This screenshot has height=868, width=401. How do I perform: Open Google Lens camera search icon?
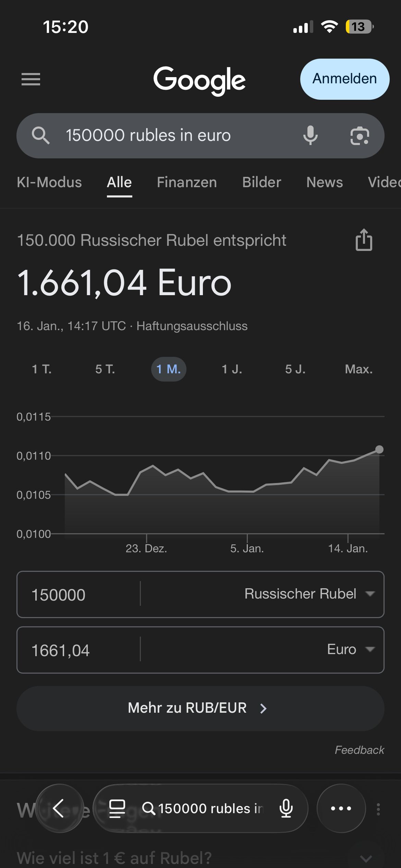coord(360,136)
